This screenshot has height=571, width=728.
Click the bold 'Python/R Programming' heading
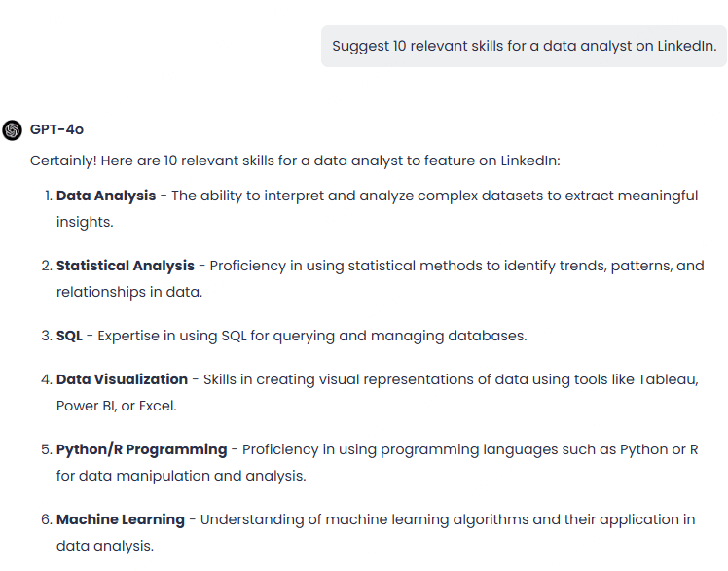tap(141, 449)
